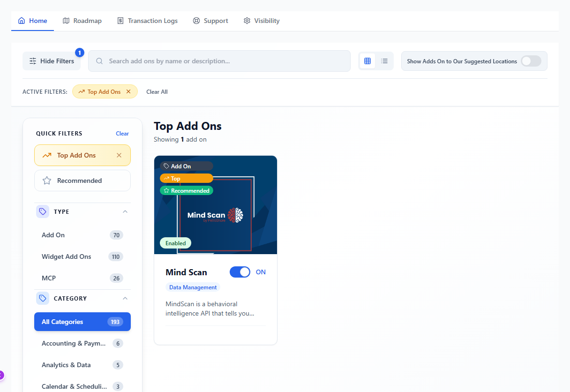Click the Mind Scan card title
Screen dimensions: 570x392
point(186,272)
